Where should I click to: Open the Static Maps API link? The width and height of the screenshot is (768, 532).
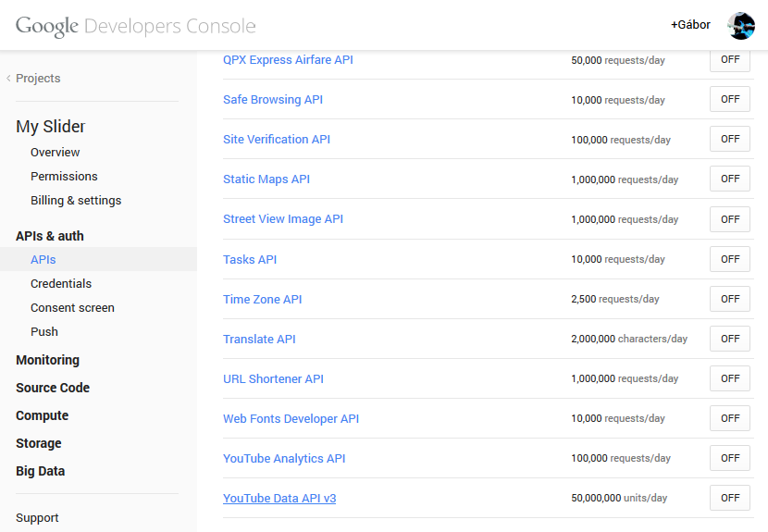click(x=266, y=179)
